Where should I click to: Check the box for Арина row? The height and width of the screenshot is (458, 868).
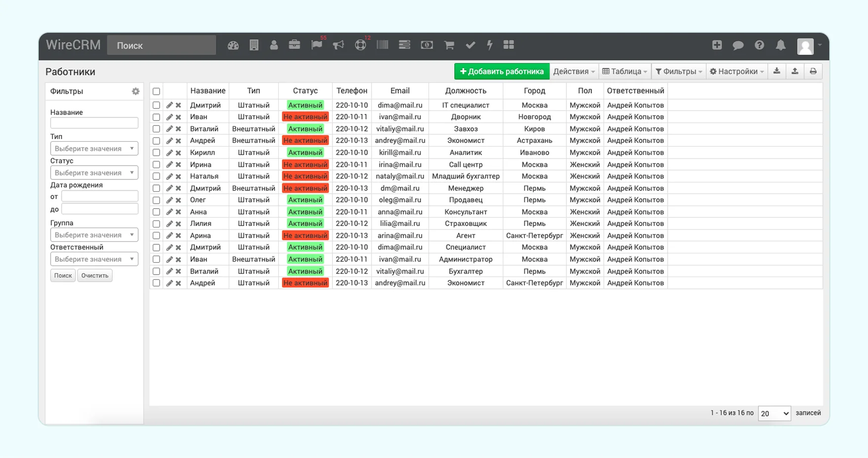156,235
